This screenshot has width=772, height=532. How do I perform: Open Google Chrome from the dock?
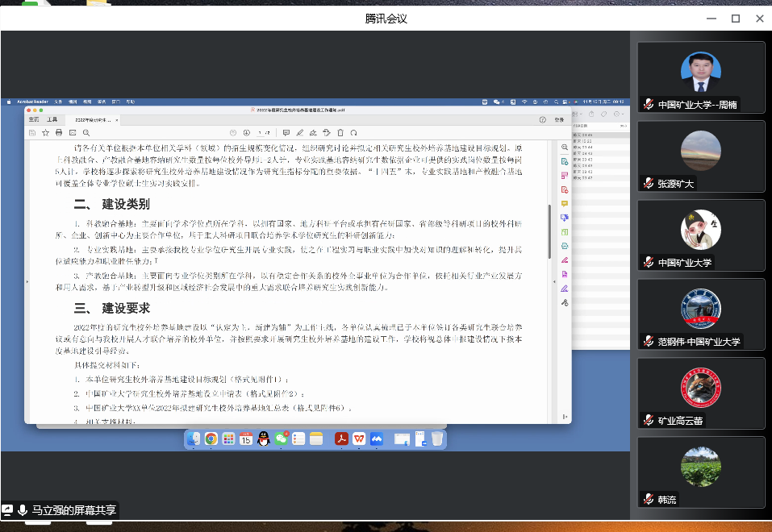pos(211,438)
